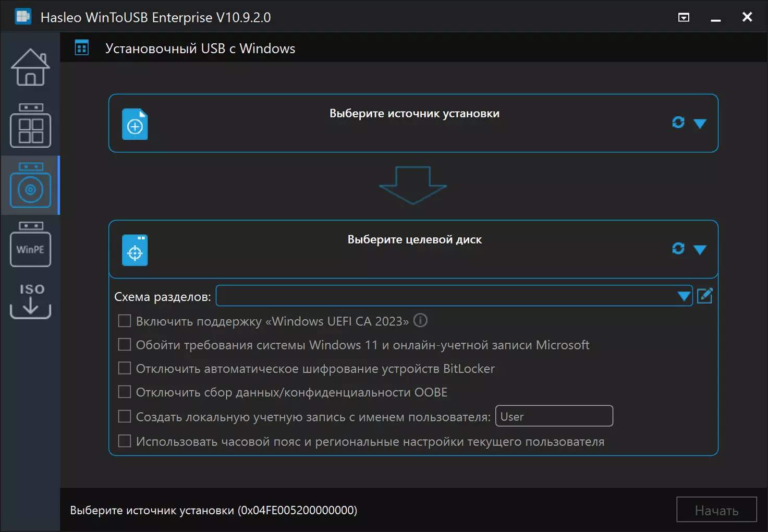Click the edit partition scheme icon
Viewport: 768px width, 532px height.
(x=705, y=296)
